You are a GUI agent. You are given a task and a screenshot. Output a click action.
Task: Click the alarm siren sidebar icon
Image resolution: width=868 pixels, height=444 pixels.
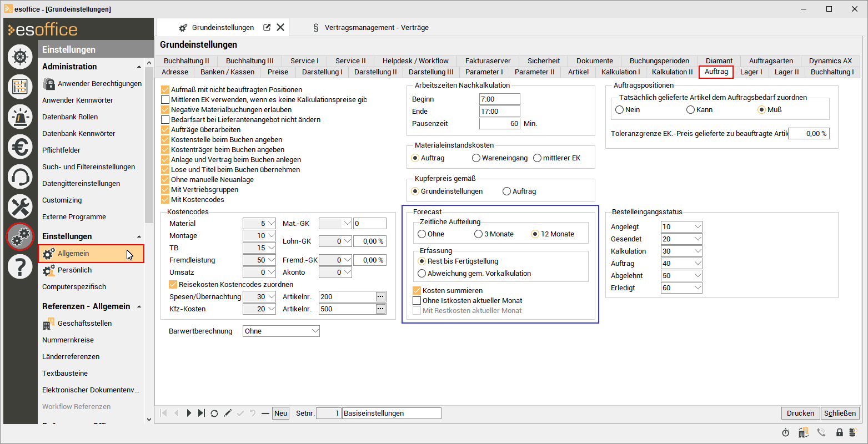point(20,116)
